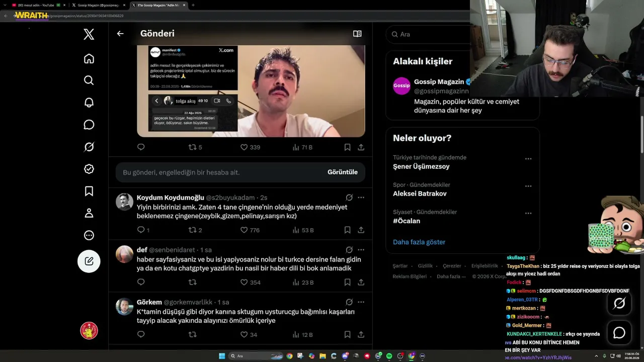Image resolution: width=644 pixels, height=362 pixels.
Task: Ask Grok about def's reply
Action: 349,250
